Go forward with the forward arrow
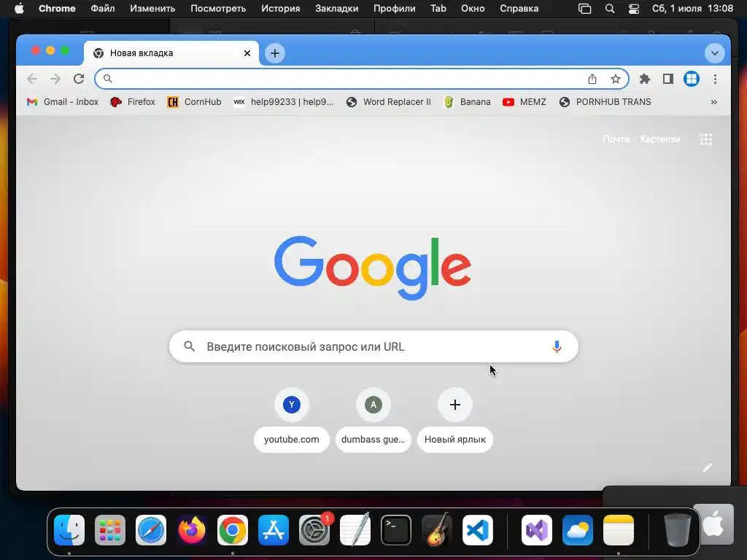Viewport: 747px width, 560px height. (55, 79)
